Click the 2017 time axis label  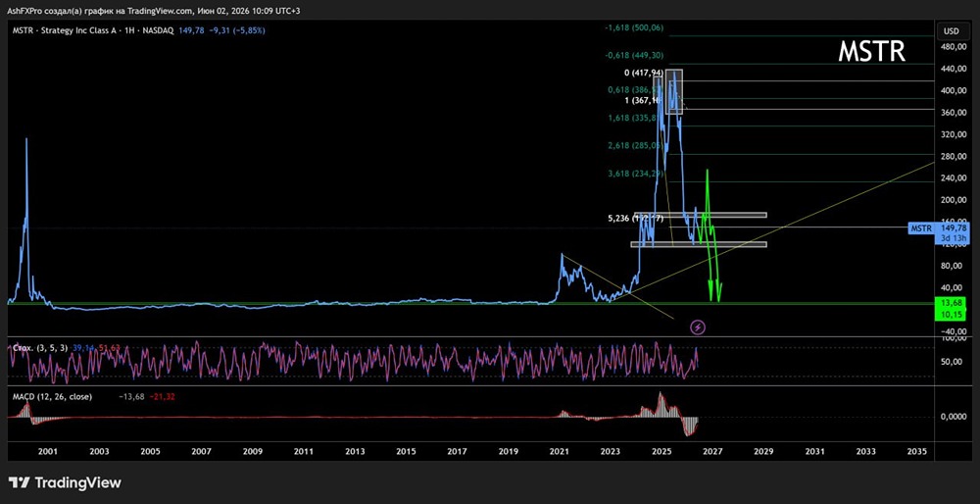click(457, 451)
